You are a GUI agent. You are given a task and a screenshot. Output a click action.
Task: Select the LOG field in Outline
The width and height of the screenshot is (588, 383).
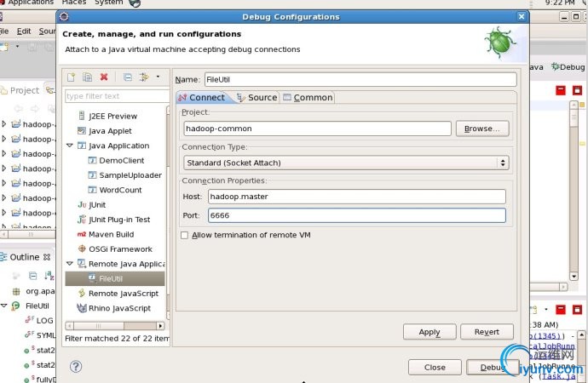point(39,321)
